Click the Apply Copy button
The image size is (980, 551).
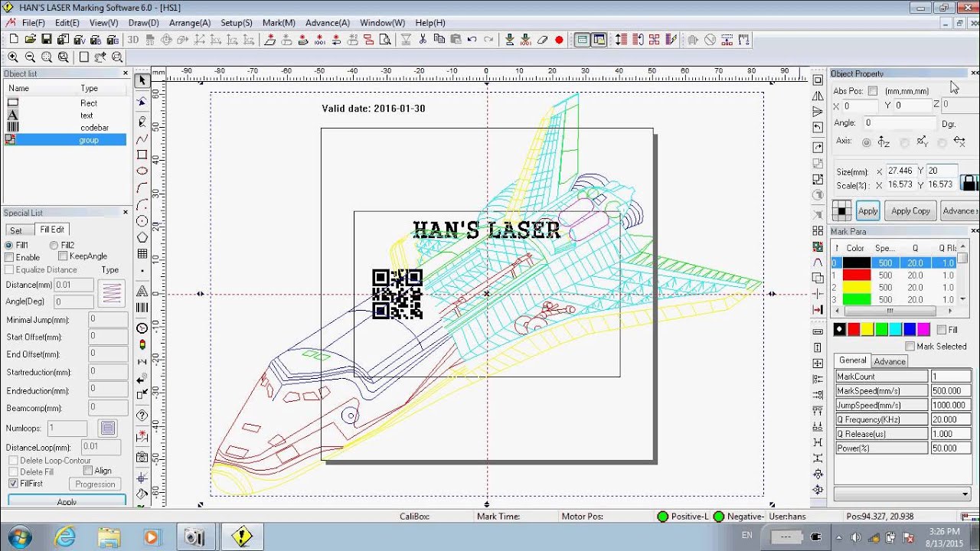(x=911, y=211)
